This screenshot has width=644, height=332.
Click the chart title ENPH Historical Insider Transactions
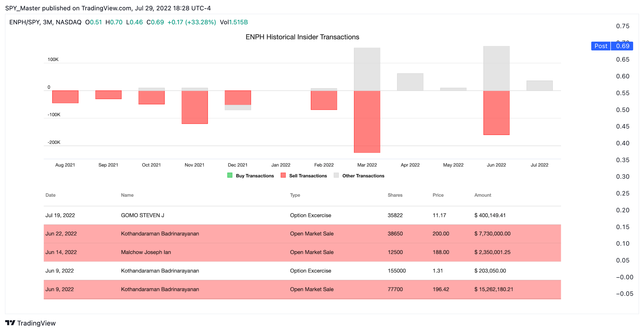click(302, 37)
